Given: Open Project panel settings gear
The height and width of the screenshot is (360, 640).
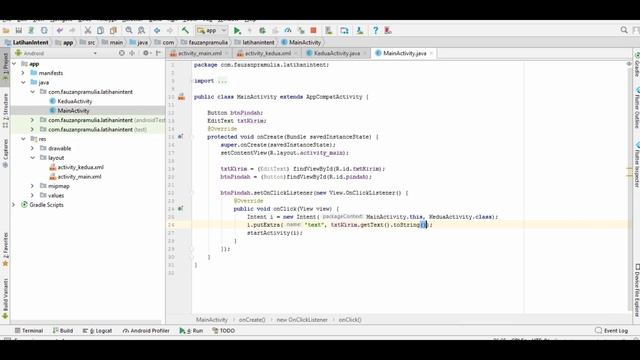Looking at the screenshot, I should (146, 53).
